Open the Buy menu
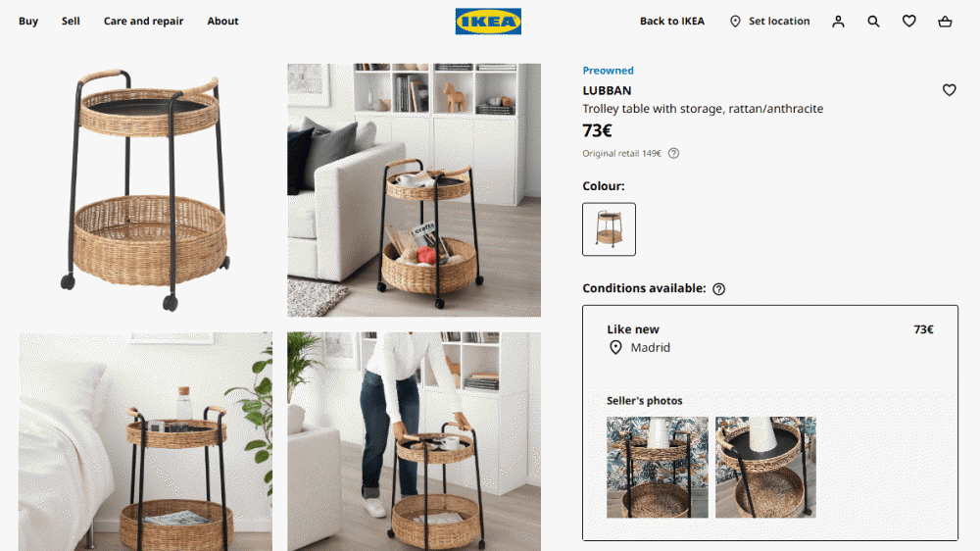The width and height of the screenshot is (980, 551). coord(28,22)
